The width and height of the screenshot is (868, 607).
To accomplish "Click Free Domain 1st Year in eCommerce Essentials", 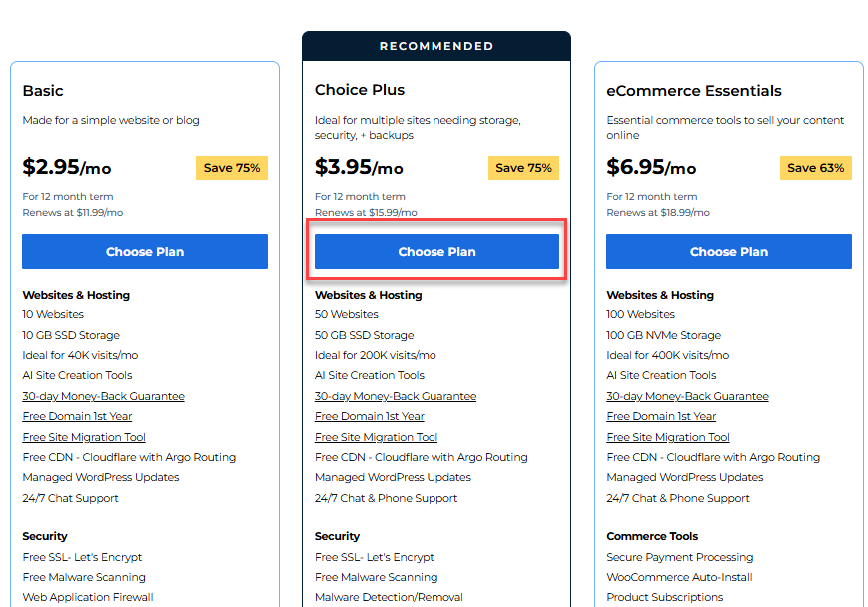I will pos(661,416).
